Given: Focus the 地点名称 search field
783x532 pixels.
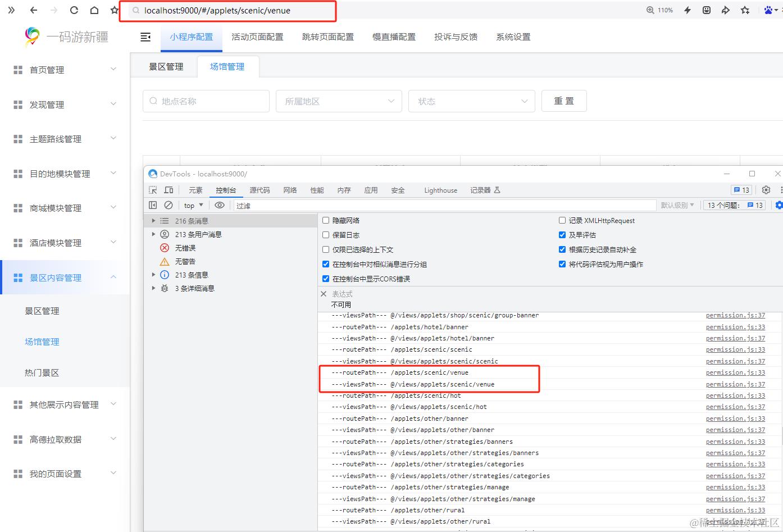Looking at the screenshot, I should pos(206,101).
